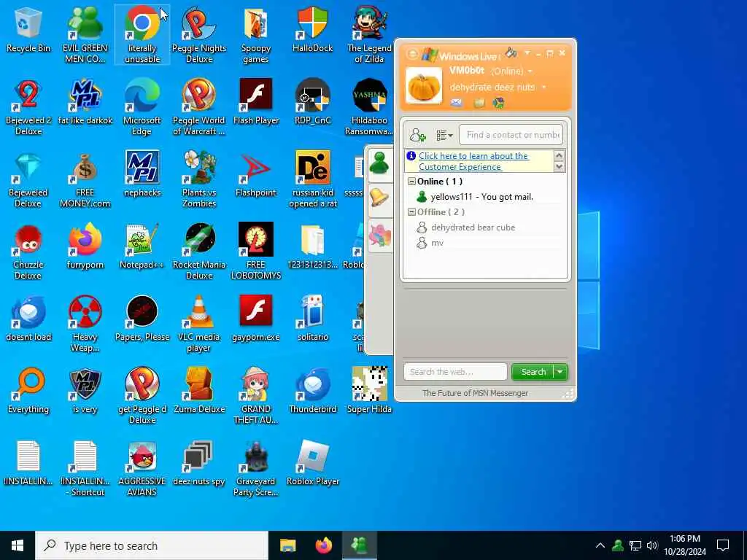Screen dimensions: 747x560
Task: Select the literally unusable Chrome icon
Action: [x=142, y=36]
